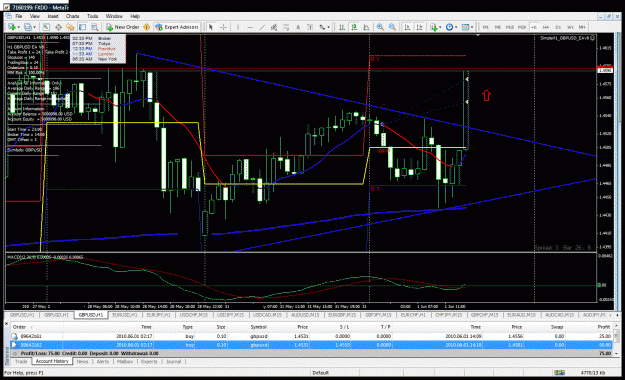Select the Trendline tool
The height and width of the screenshot is (380, 625).
point(262,27)
